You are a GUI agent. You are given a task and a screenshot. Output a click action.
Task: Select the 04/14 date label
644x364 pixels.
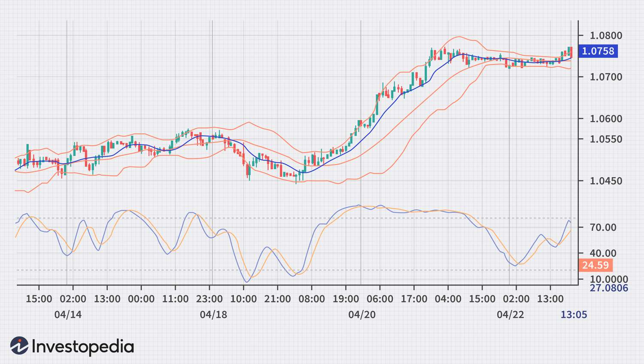tap(68, 315)
